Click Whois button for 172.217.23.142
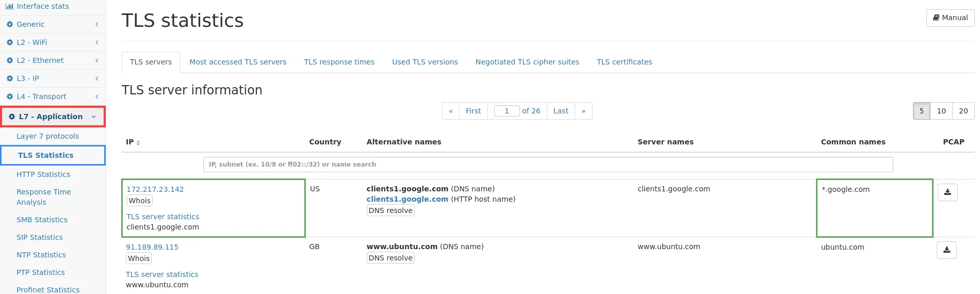The image size is (980, 294). click(x=139, y=201)
